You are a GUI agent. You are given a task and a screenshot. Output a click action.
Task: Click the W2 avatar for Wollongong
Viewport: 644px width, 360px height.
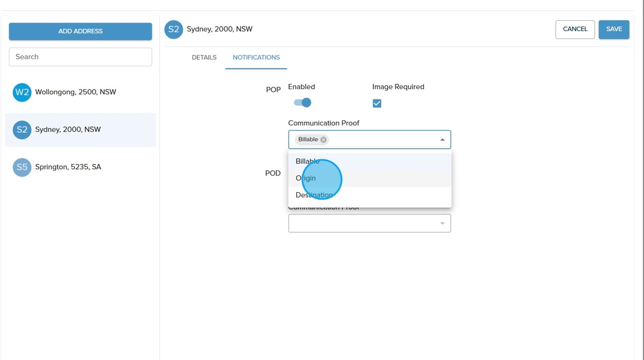(22, 92)
